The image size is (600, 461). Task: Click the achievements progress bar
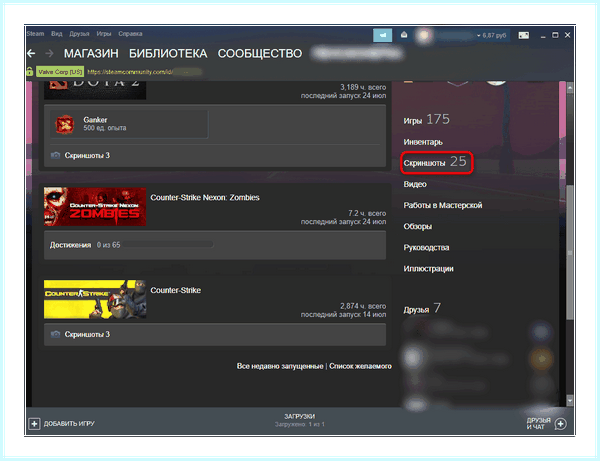(x=168, y=245)
